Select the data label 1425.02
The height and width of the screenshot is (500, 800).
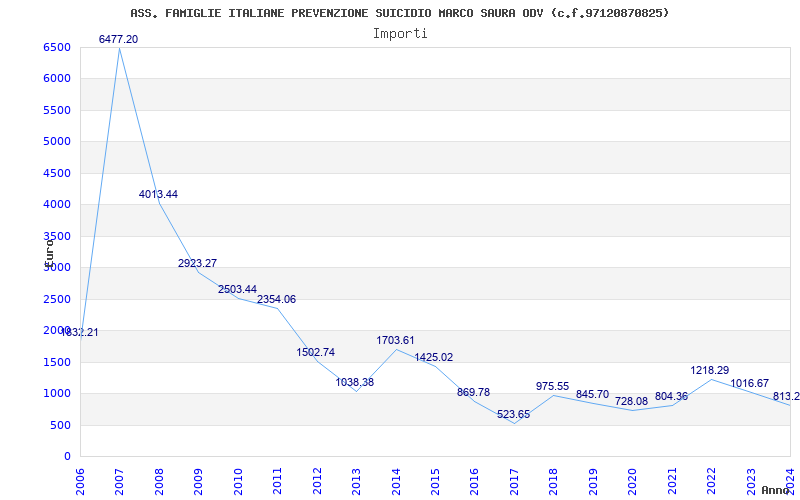click(434, 358)
